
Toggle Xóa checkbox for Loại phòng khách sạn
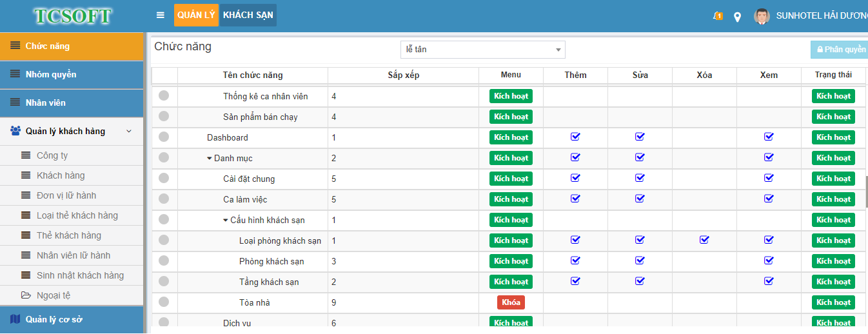[704, 240]
